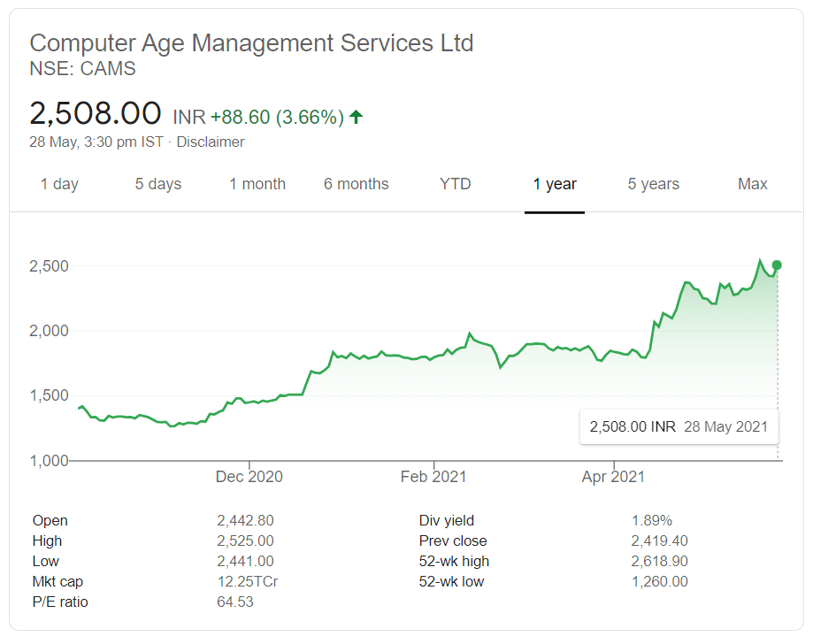813x644 pixels.
Task: Click the 52-wk low value 1,260.00
Action: 660,582
